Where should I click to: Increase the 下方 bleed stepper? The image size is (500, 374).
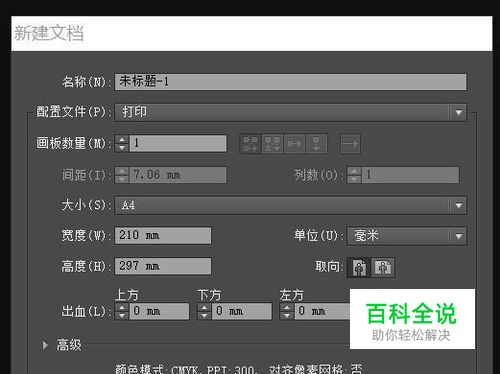204,307
